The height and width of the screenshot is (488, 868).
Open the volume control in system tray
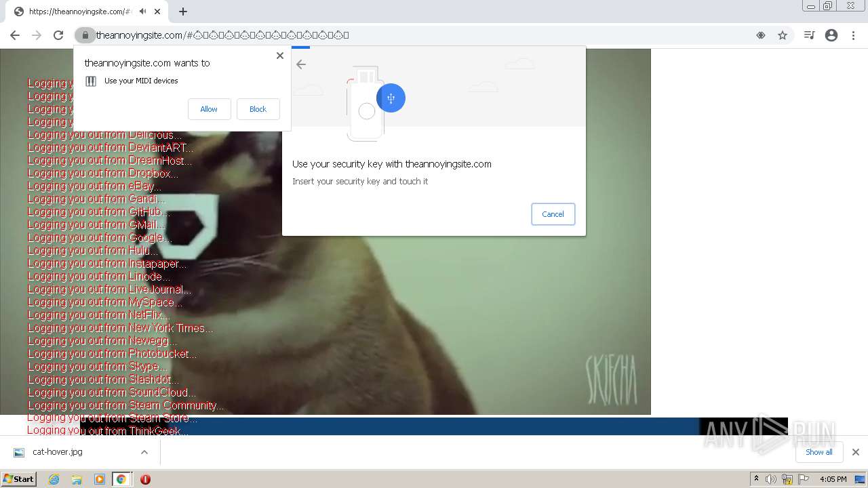click(x=771, y=479)
